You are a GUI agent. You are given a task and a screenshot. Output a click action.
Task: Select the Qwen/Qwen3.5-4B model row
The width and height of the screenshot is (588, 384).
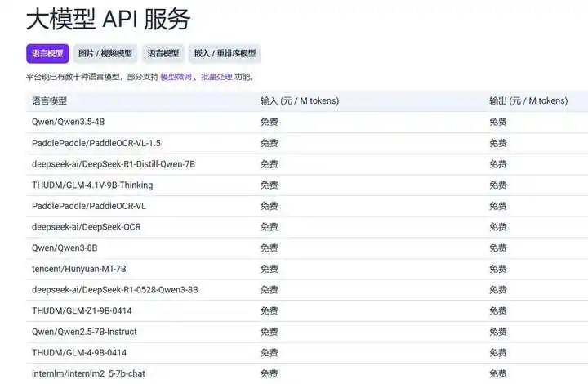pos(307,122)
